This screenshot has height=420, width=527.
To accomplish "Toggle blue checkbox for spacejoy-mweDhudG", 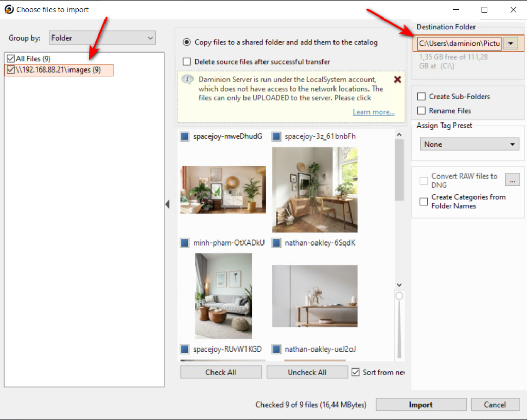I will pyautogui.click(x=185, y=136).
